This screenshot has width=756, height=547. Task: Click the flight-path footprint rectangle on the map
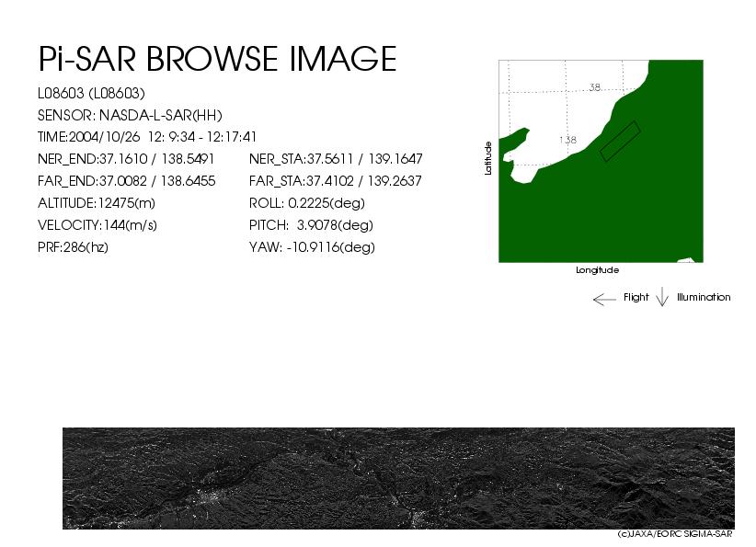pos(620,142)
